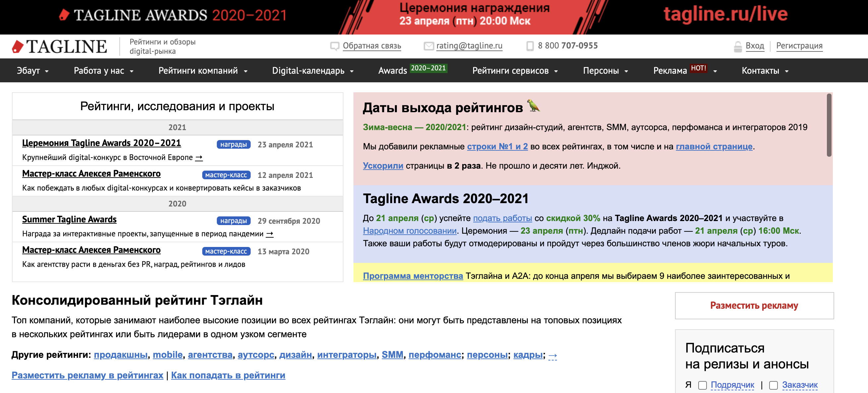The width and height of the screenshot is (868, 393).
Task: Click the Регистрация link
Action: pos(799,46)
